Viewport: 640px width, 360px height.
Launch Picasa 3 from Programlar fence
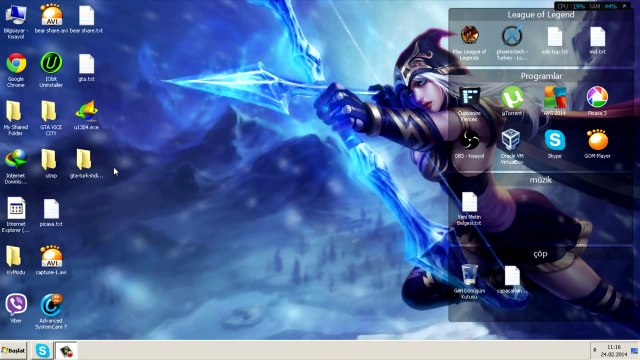click(597, 101)
